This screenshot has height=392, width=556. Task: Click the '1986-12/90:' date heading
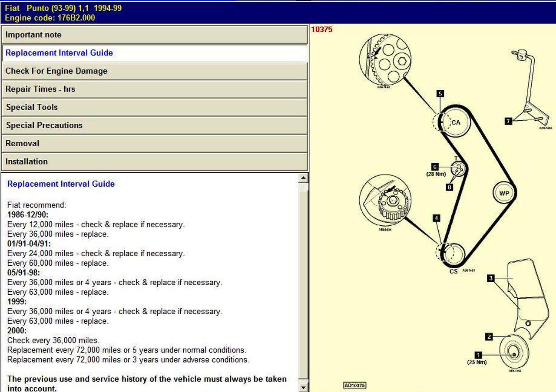(x=28, y=214)
